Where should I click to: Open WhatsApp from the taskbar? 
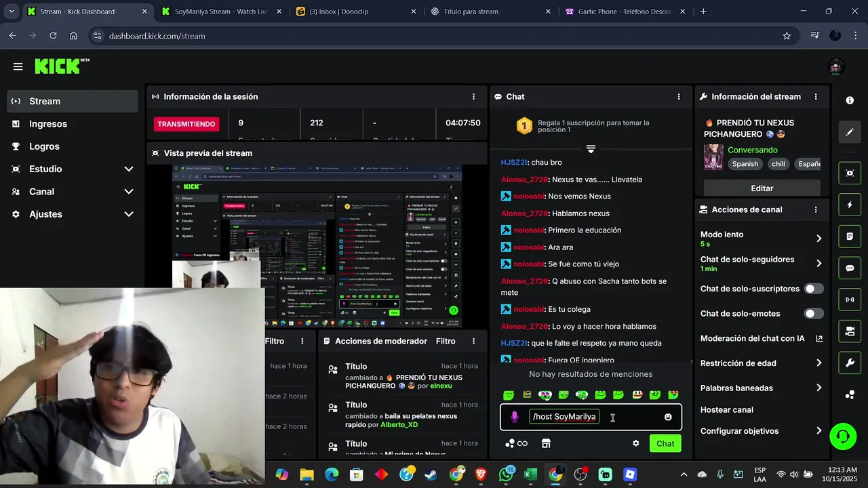click(x=506, y=474)
